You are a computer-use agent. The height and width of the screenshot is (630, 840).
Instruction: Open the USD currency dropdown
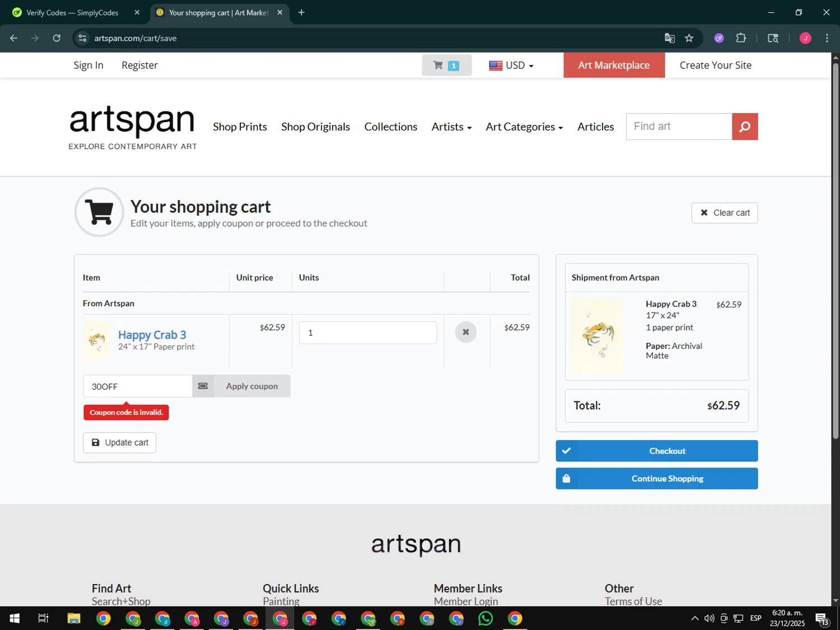click(x=511, y=65)
